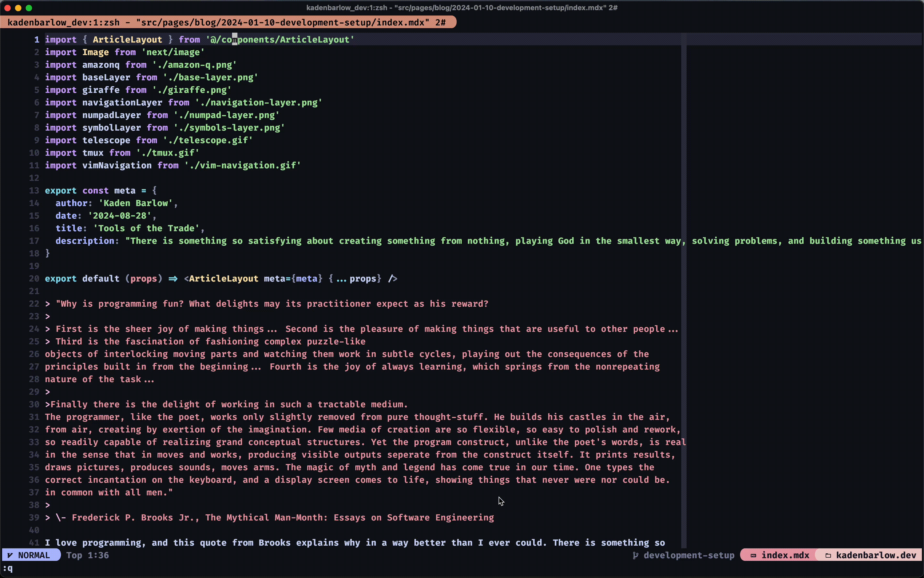Click './numpad-layer.png' path on line 7

point(227,115)
